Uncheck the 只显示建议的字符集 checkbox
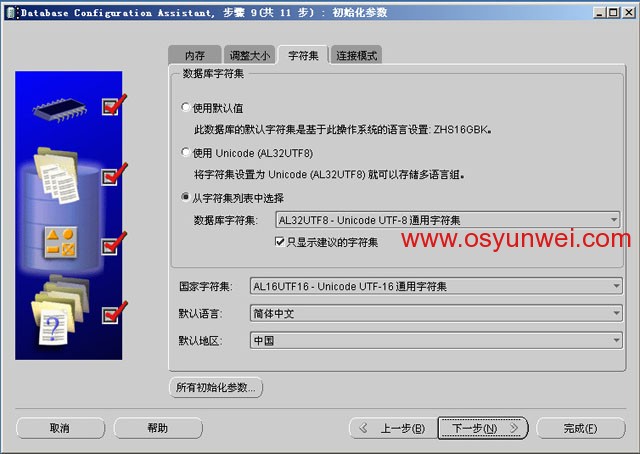 [x=280, y=241]
